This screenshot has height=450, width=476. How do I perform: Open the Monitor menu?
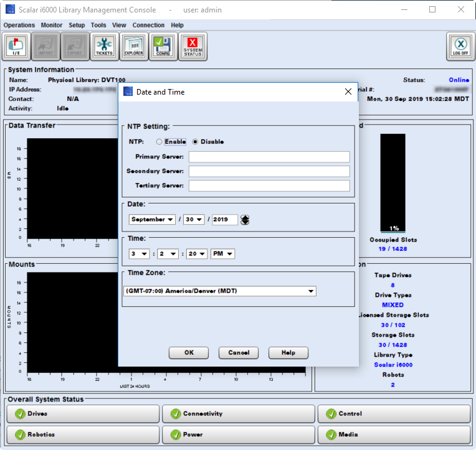point(52,25)
